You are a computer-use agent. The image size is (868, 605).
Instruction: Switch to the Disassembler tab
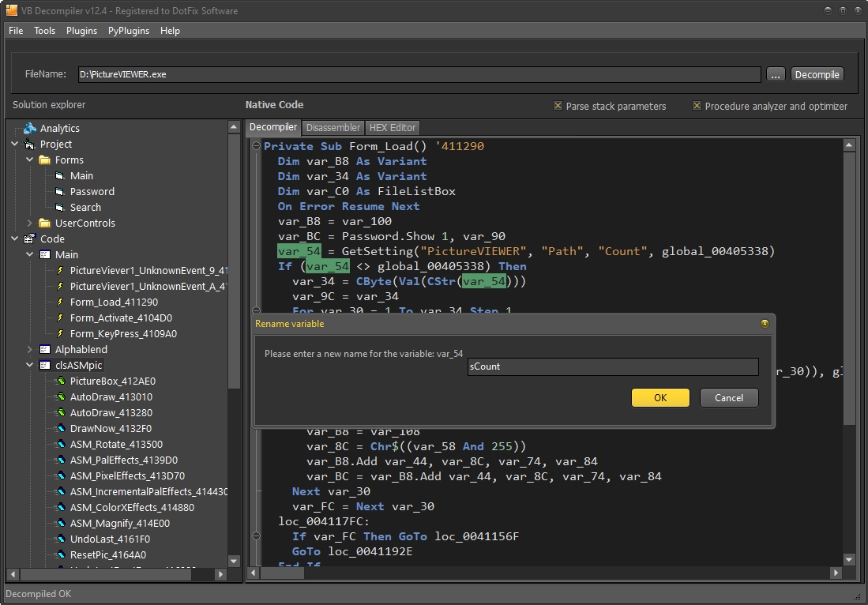[x=333, y=128]
